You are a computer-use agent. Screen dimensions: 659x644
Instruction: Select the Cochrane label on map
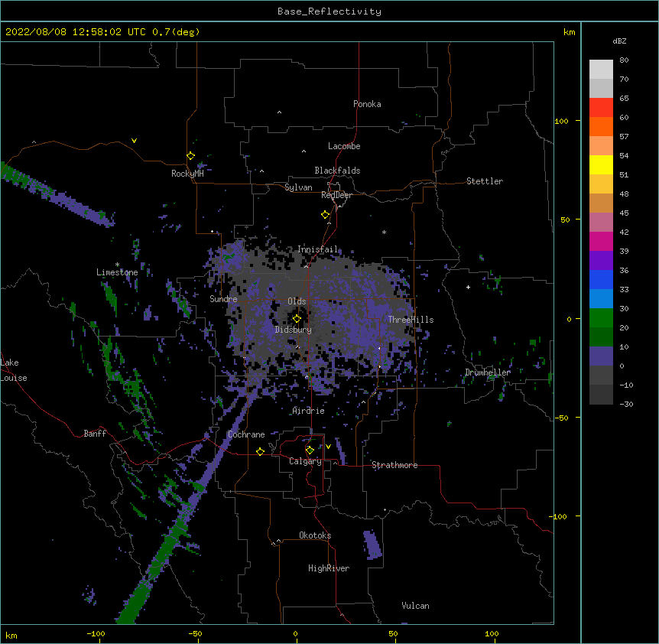(x=246, y=434)
